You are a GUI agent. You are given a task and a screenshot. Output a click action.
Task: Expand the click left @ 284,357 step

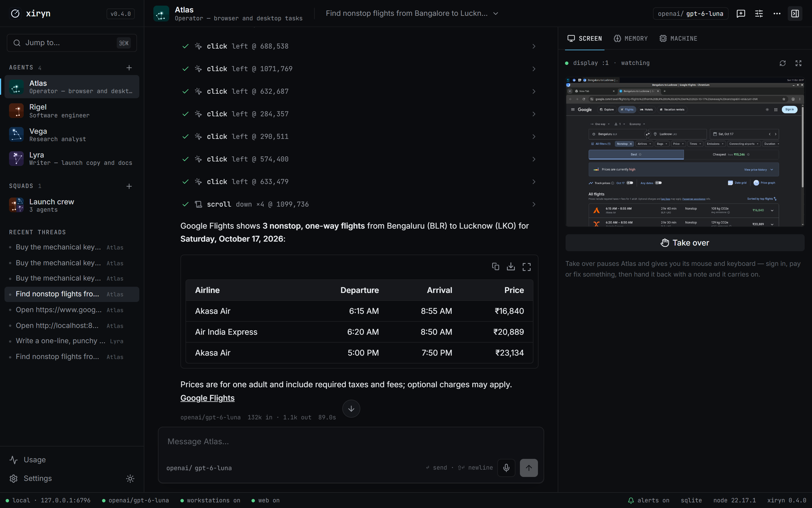(359, 114)
